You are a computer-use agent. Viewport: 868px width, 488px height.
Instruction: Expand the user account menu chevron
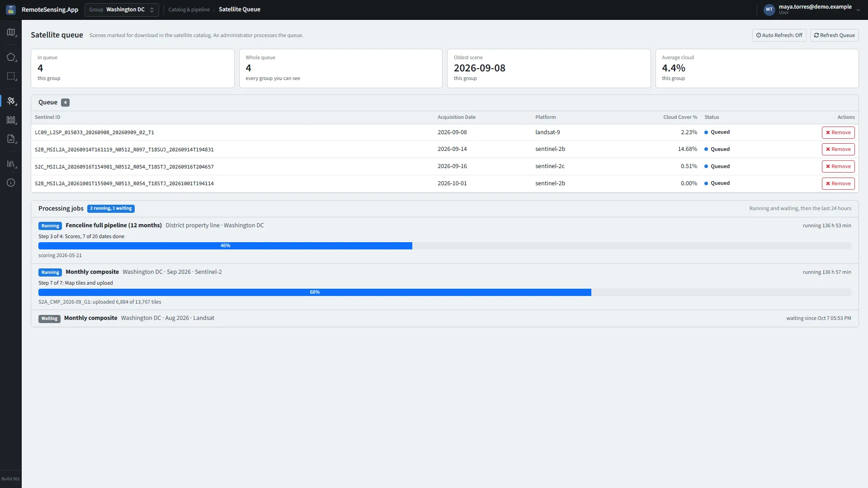[x=858, y=9]
